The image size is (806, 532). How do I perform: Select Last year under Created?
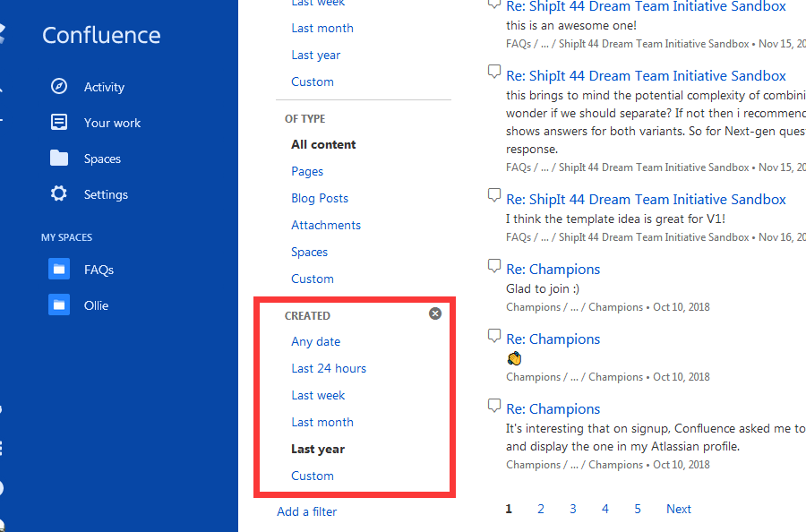(x=318, y=450)
